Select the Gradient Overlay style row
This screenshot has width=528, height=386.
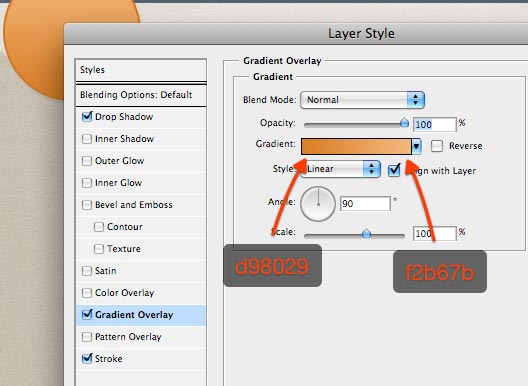(x=141, y=315)
